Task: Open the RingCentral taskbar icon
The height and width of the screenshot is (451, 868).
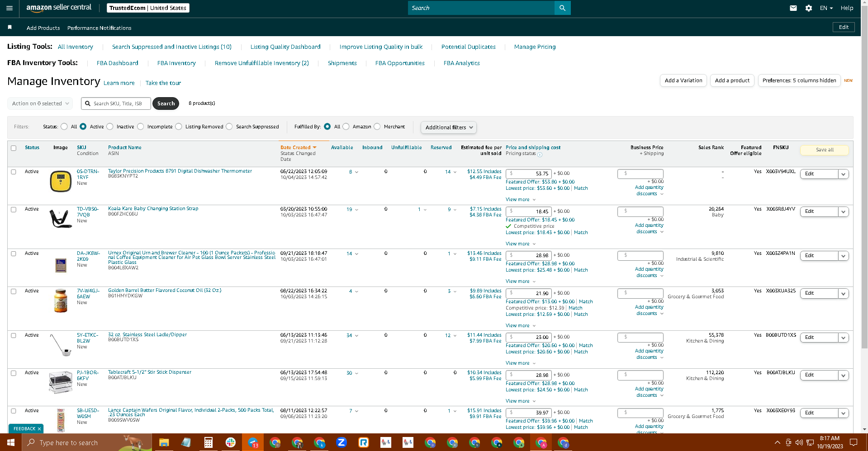Action: [x=364, y=442]
